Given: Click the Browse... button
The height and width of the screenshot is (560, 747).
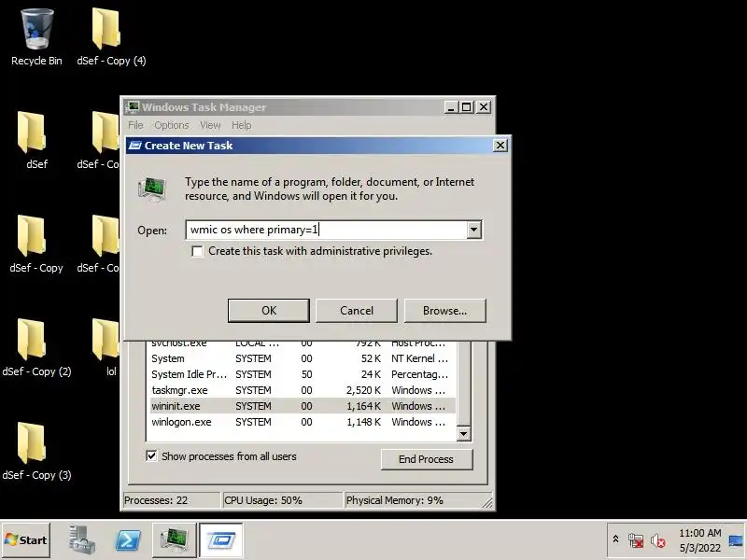Looking at the screenshot, I should click(x=445, y=311).
